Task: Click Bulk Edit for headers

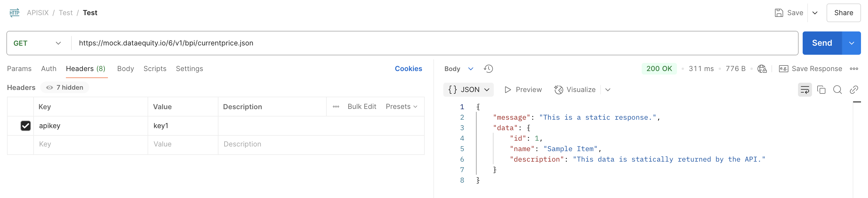Action: tap(362, 107)
